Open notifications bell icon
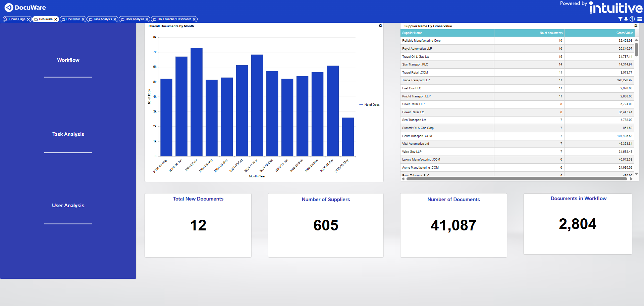644x306 pixels. [626, 19]
